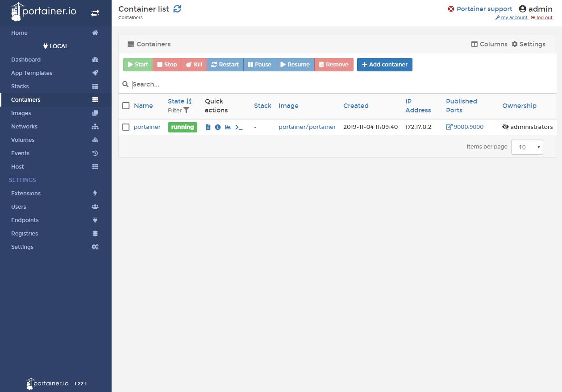Click the State filter funnel icon
562x392 pixels.
point(186,110)
